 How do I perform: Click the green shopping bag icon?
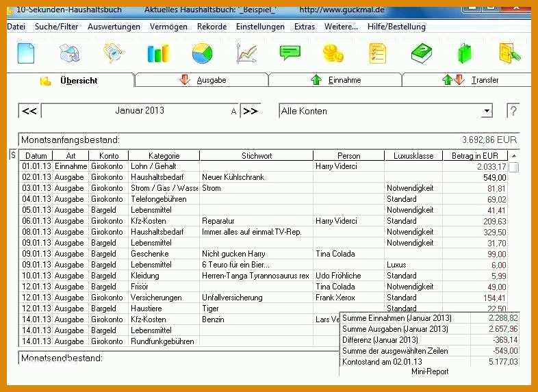(465, 53)
